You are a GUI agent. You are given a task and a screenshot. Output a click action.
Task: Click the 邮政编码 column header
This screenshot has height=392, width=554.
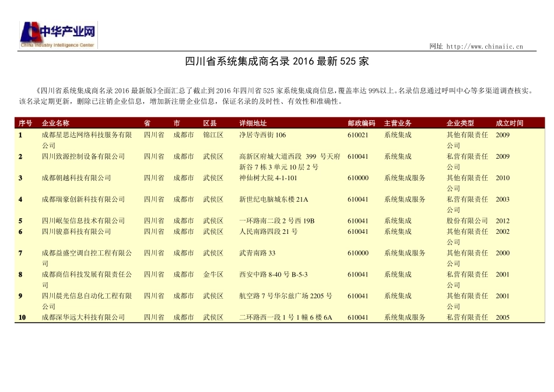click(362, 123)
